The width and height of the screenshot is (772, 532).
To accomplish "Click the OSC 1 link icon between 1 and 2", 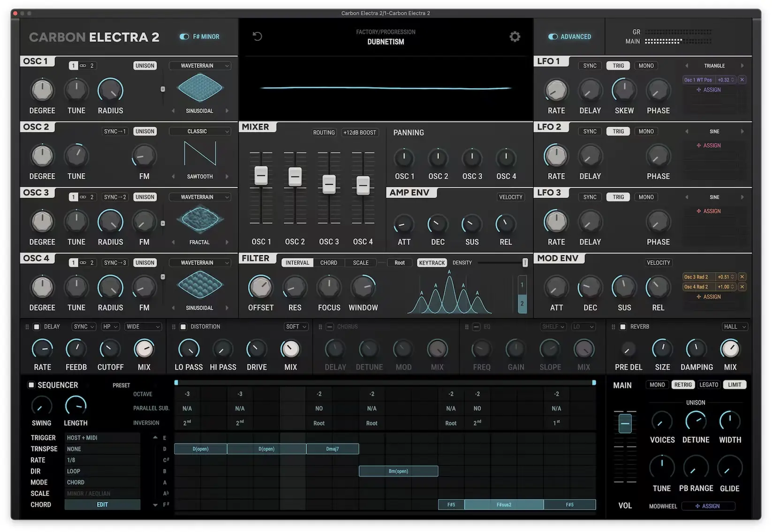I will [83, 66].
